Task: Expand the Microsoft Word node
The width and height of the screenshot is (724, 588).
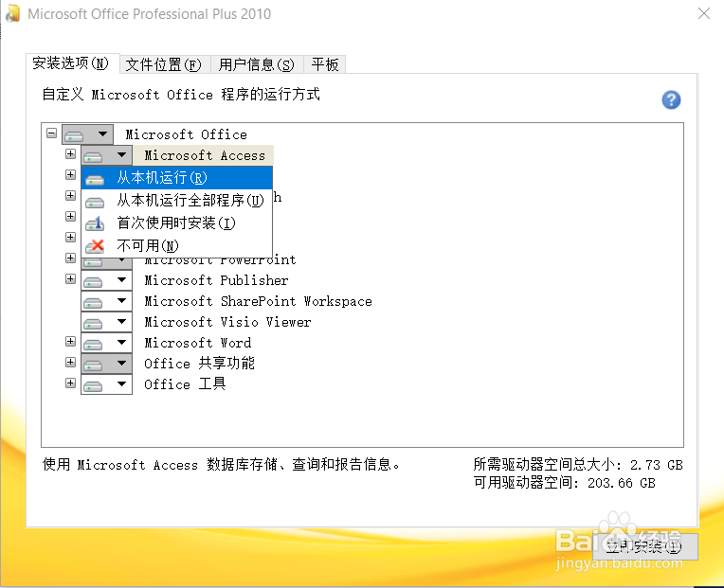Action: (70, 341)
